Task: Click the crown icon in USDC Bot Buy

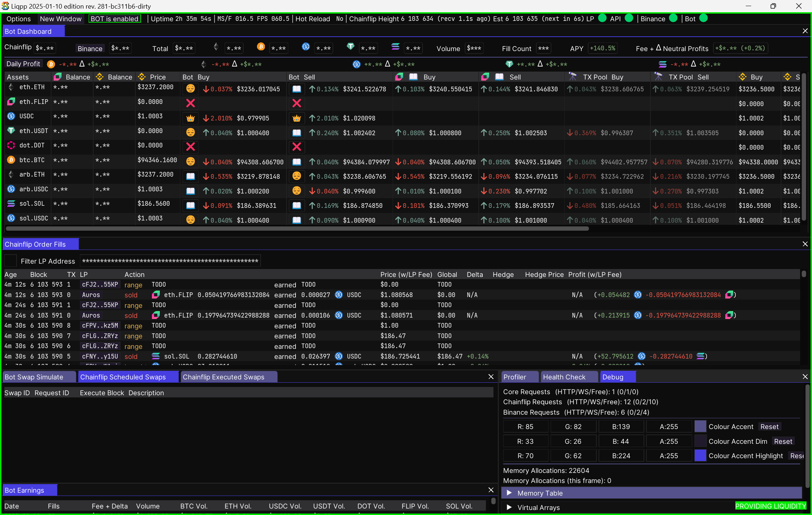Action: click(x=190, y=118)
